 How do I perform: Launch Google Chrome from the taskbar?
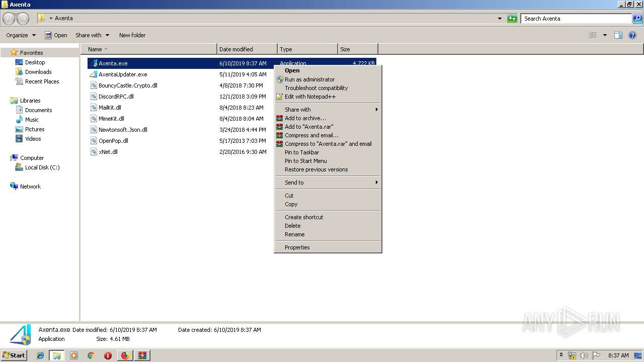pyautogui.click(x=91, y=355)
